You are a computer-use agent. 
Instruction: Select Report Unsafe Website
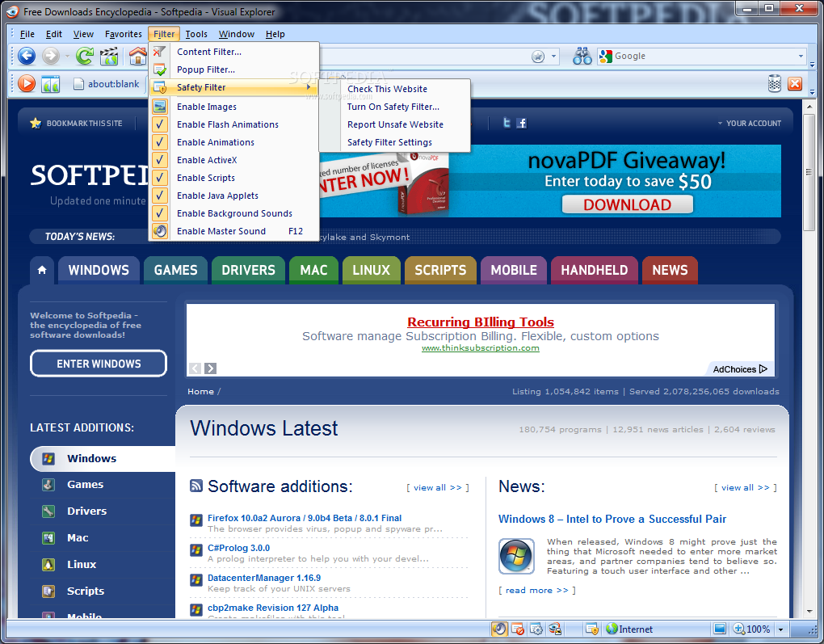[x=395, y=124]
